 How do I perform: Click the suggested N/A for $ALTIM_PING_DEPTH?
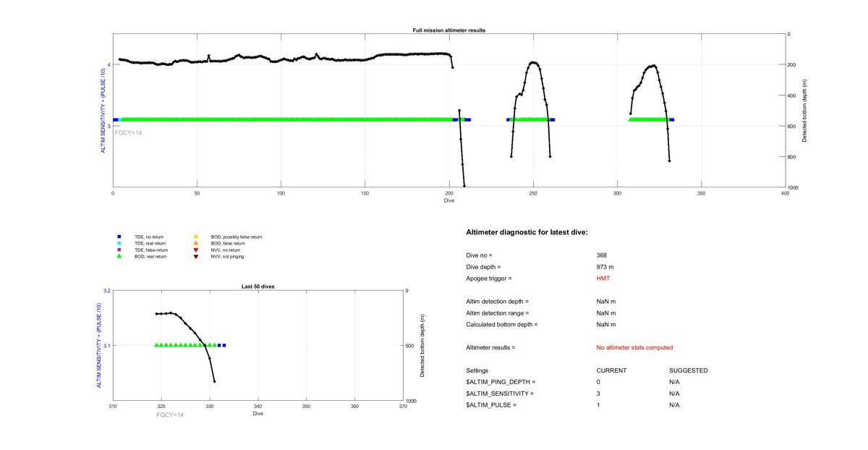pyautogui.click(x=674, y=382)
